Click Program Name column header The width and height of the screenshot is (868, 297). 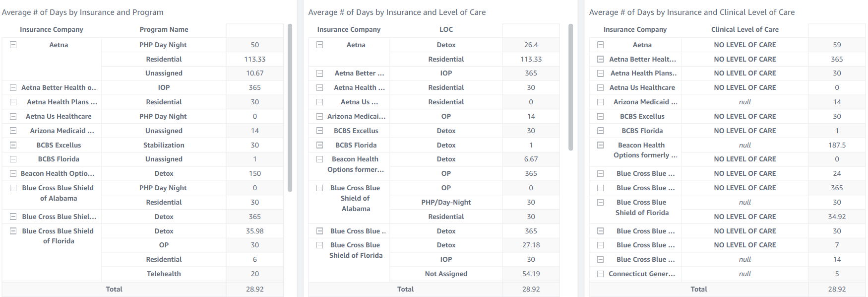[164, 30]
